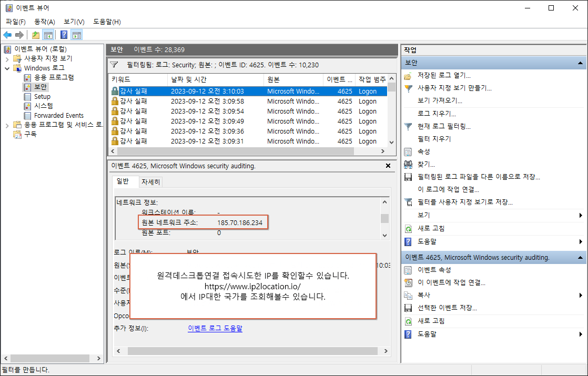588x376 pixels.
Task: Click the 이벤트 속성 icon
Action: (408, 270)
